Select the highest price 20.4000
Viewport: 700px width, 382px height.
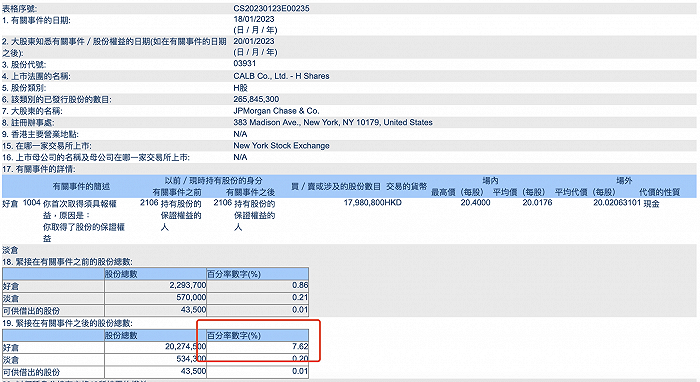click(x=475, y=203)
